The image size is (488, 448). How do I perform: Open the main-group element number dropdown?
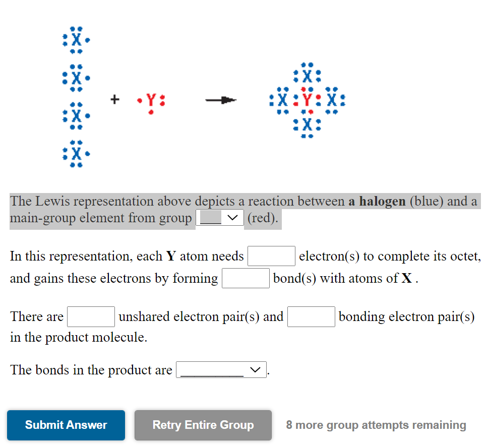click(220, 217)
